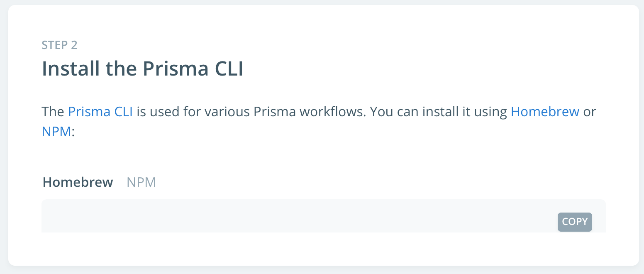Screen dimensions: 644x274
Task: Activate the Homebrew instructions view
Action: (x=77, y=181)
